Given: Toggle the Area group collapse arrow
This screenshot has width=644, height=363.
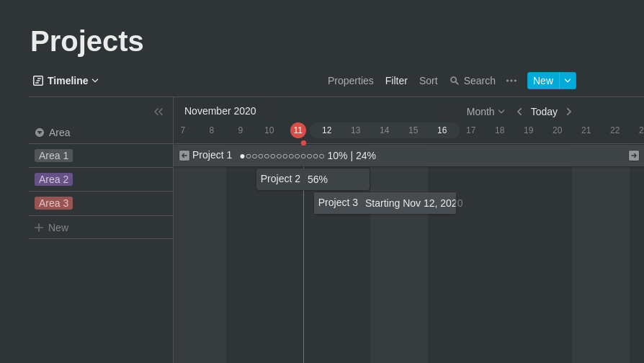Looking at the screenshot, I should tap(40, 133).
